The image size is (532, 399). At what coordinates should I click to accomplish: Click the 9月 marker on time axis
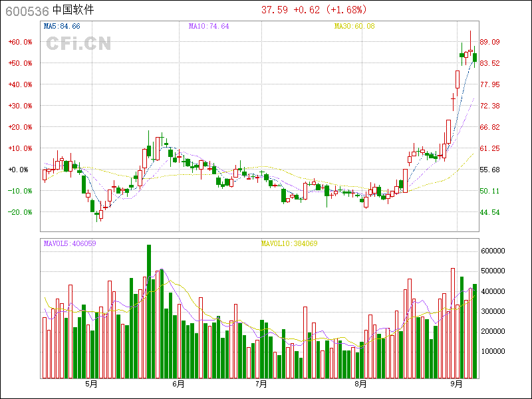pyautogui.click(x=456, y=384)
